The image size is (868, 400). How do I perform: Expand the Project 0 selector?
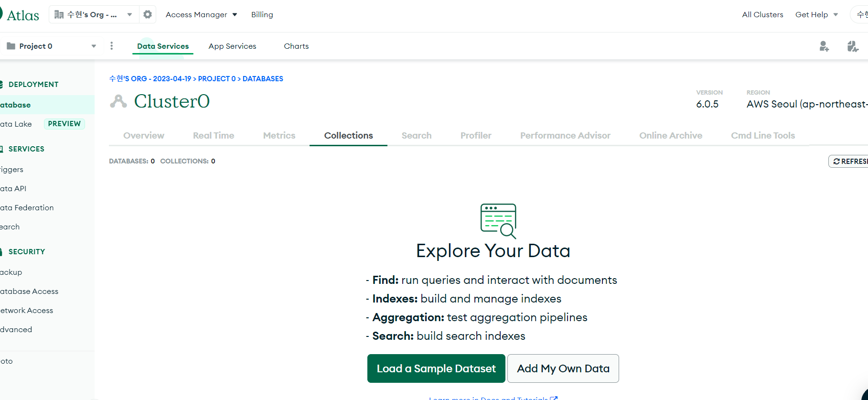tap(52, 46)
